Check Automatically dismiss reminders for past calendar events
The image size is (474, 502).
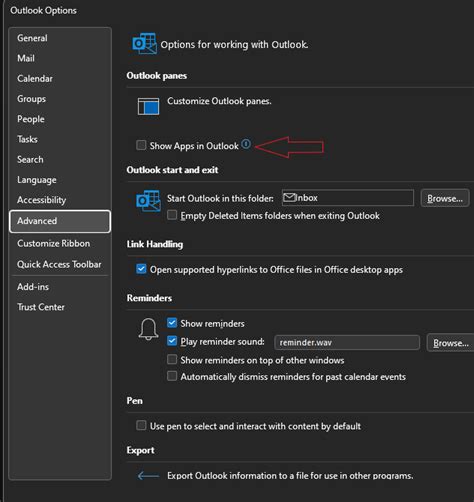tap(172, 376)
